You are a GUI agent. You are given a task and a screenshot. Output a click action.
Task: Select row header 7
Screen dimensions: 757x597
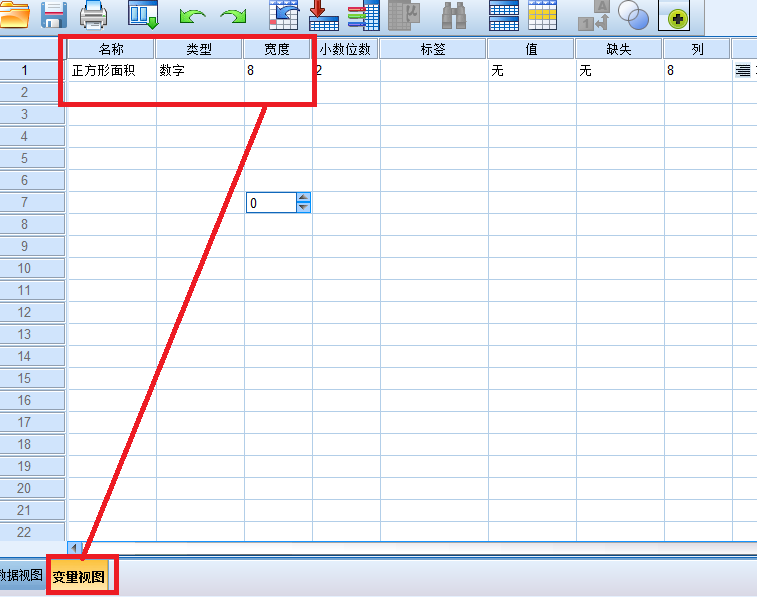(x=32, y=202)
